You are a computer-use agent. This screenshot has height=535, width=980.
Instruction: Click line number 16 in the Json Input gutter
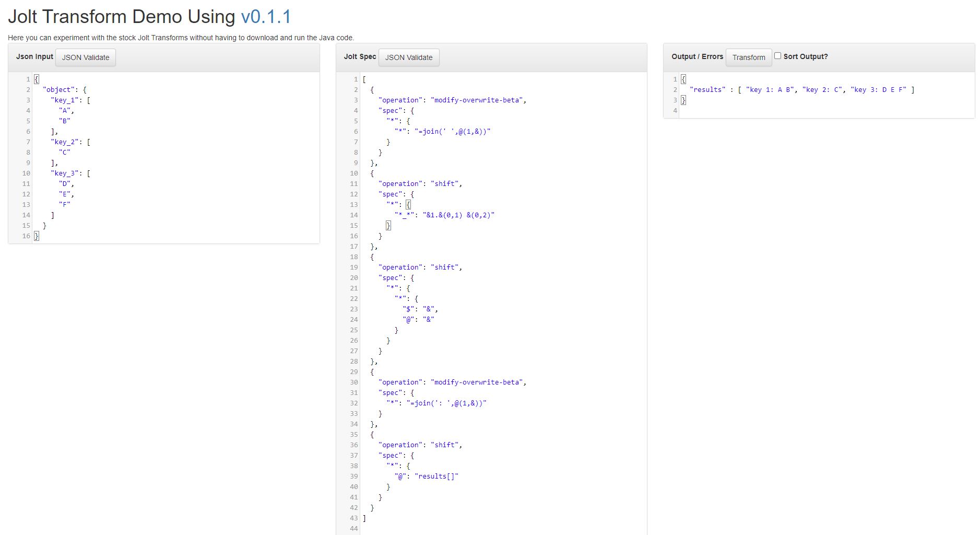pos(26,236)
